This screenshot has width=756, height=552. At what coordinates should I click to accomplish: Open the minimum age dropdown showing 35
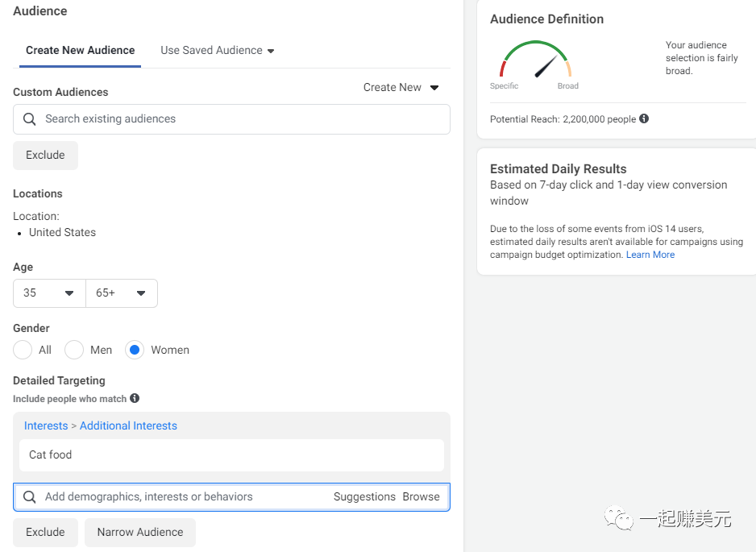click(49, 293)
